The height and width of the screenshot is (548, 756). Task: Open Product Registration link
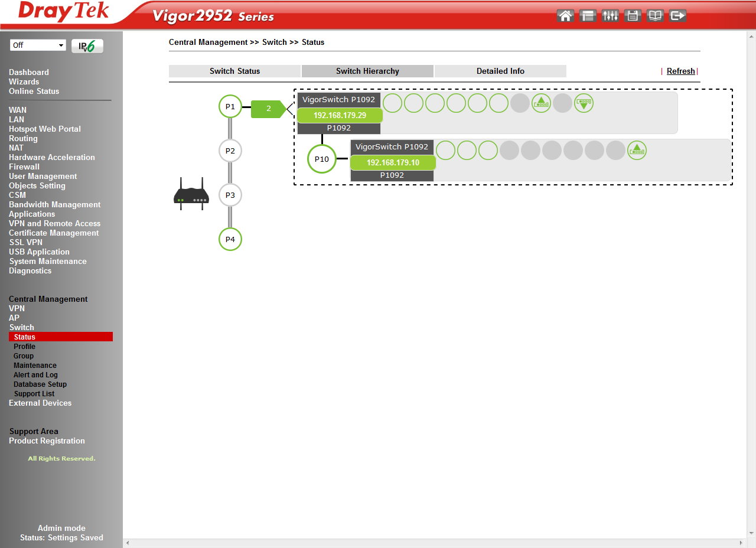47,441
